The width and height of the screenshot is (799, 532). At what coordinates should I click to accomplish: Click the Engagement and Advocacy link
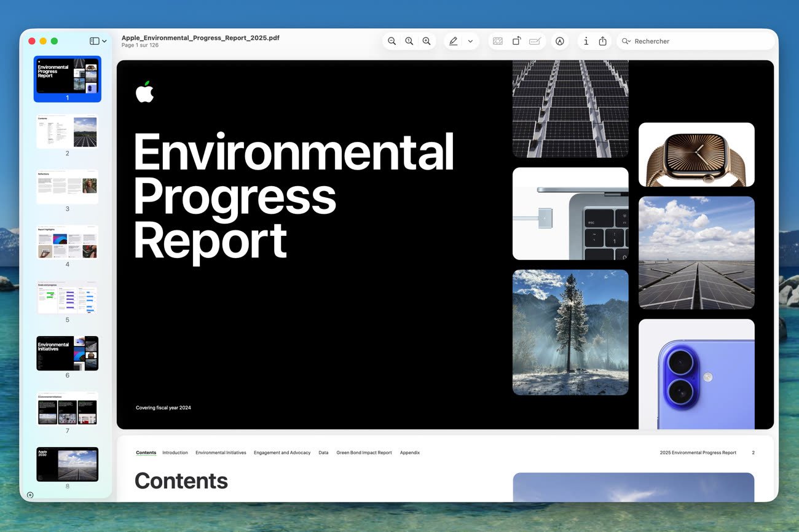point(282,453)
